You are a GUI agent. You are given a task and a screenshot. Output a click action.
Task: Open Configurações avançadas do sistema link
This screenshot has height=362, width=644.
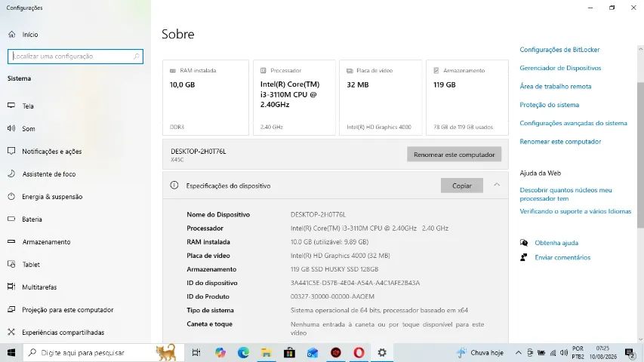pyautogui.click(x=573, y=123)
